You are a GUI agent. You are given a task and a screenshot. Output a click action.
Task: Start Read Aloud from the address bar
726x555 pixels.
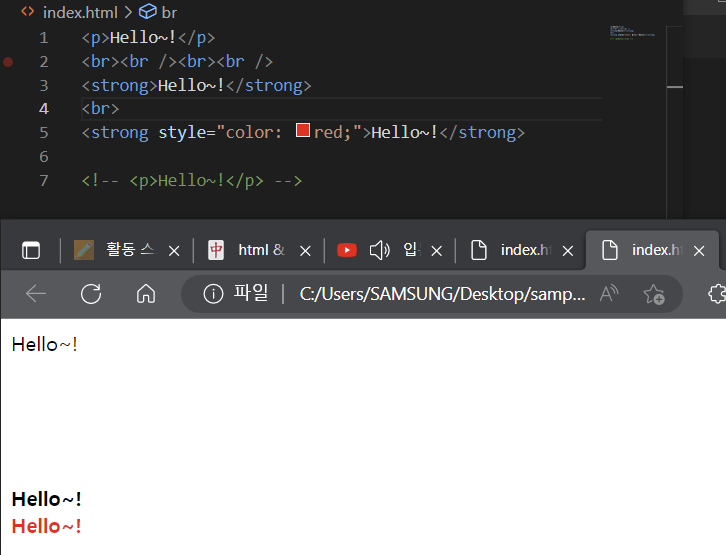[x=609, y=293]
